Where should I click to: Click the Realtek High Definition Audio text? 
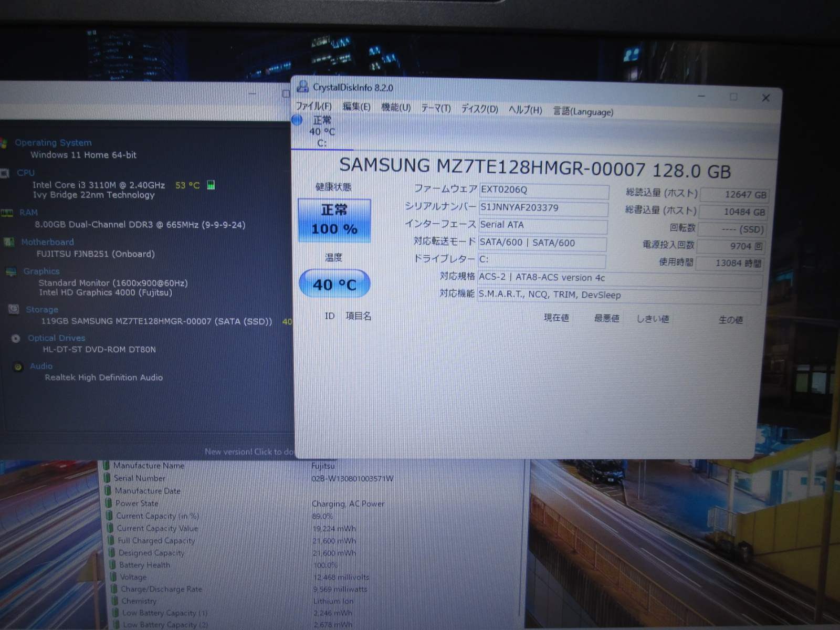tap(104, 377)
